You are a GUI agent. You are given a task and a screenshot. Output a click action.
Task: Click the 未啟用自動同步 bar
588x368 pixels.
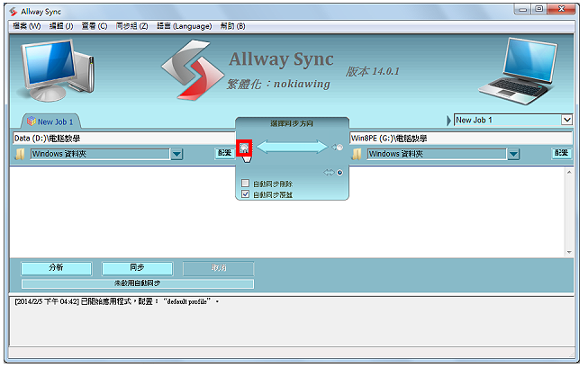point(137,283)
